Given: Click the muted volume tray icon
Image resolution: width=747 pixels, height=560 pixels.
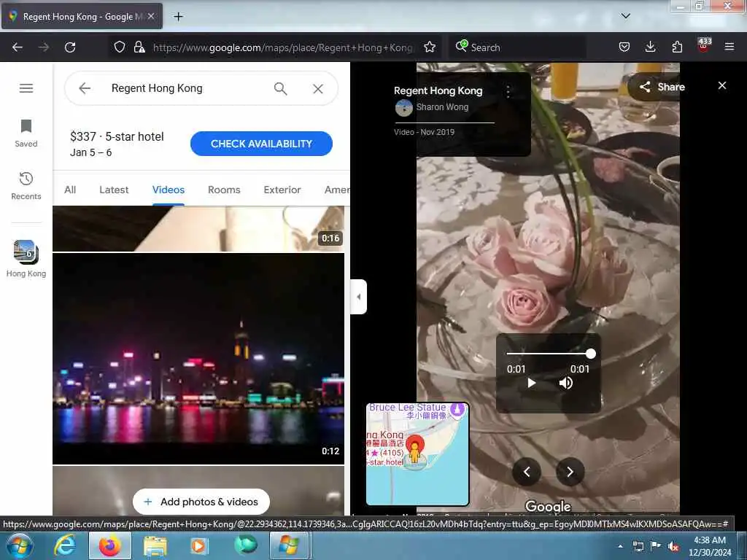Looking at the screenshot, I should [673, 547].
